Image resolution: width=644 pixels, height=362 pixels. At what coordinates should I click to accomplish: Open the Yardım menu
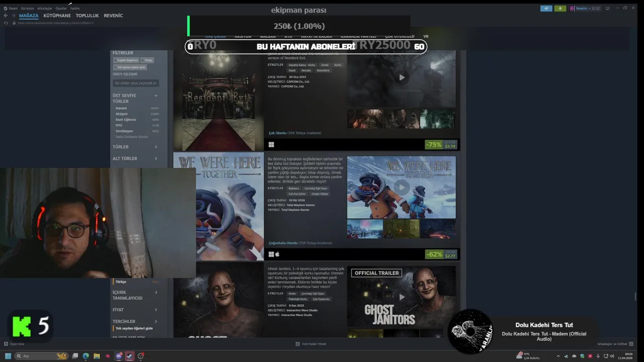[74, 9]
